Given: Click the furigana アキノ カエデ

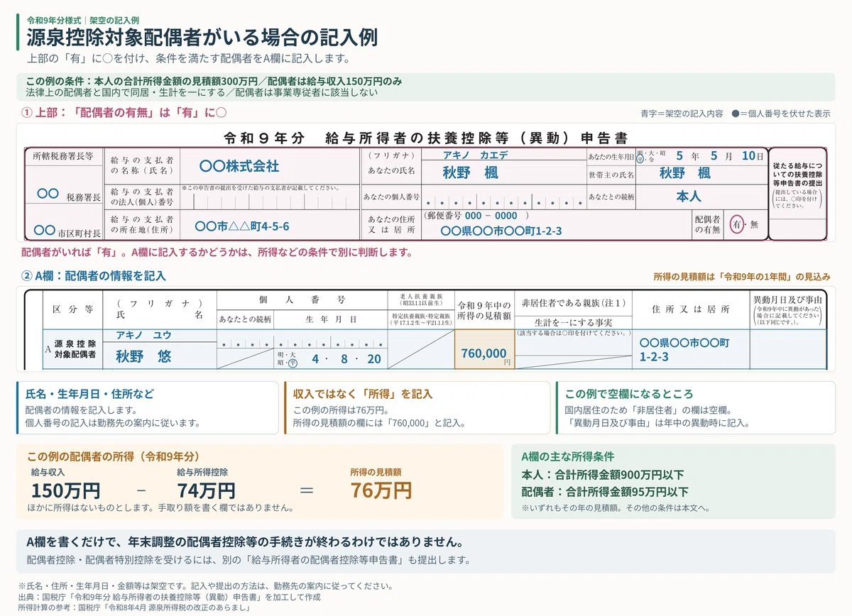Looking at the screenshot, I should point(476,155).
